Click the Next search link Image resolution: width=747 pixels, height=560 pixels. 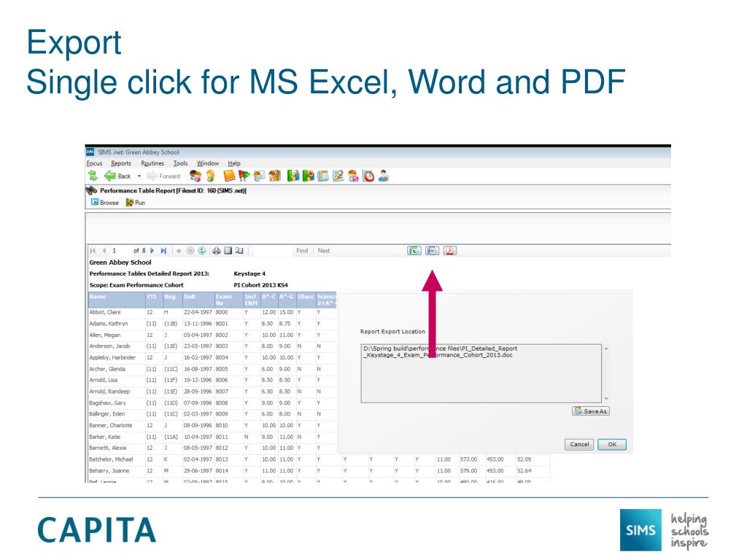[x=323, y=251]
